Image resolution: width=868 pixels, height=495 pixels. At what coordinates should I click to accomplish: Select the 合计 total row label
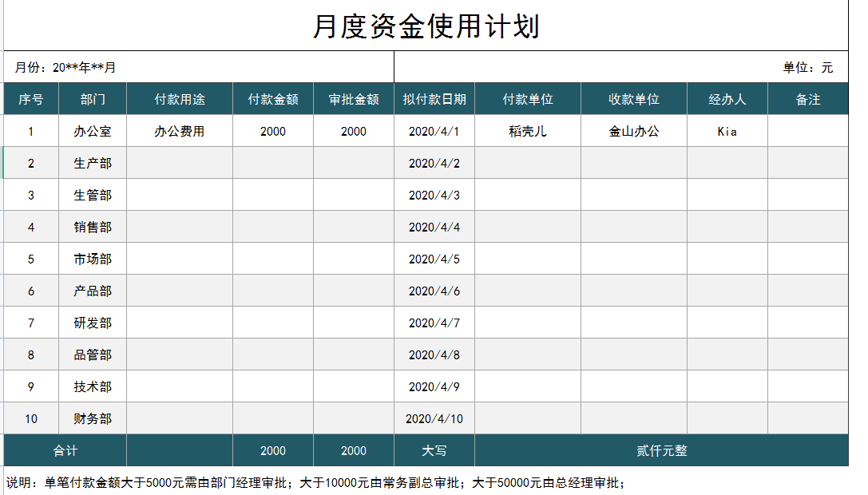64,449
